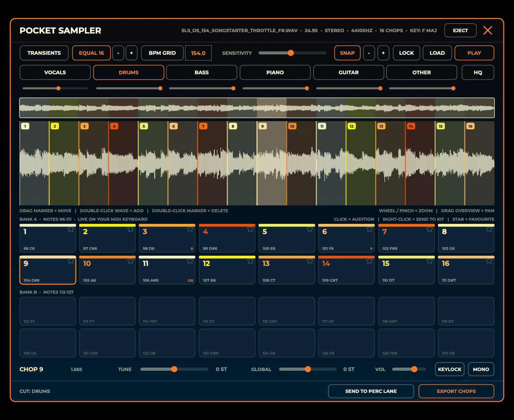Click the EJECT button
This screenshot has width=514, height=420.
tap(460, 30)
